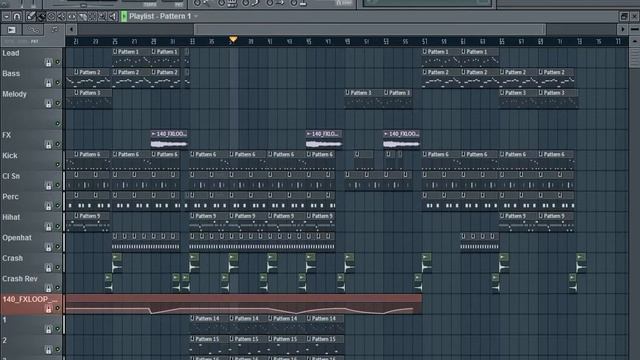Click the red automation clip in 140_FXLOOP track

[244, 304]
